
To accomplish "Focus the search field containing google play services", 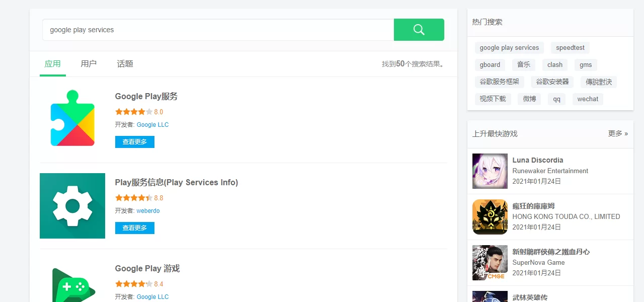I will point(218,30).
